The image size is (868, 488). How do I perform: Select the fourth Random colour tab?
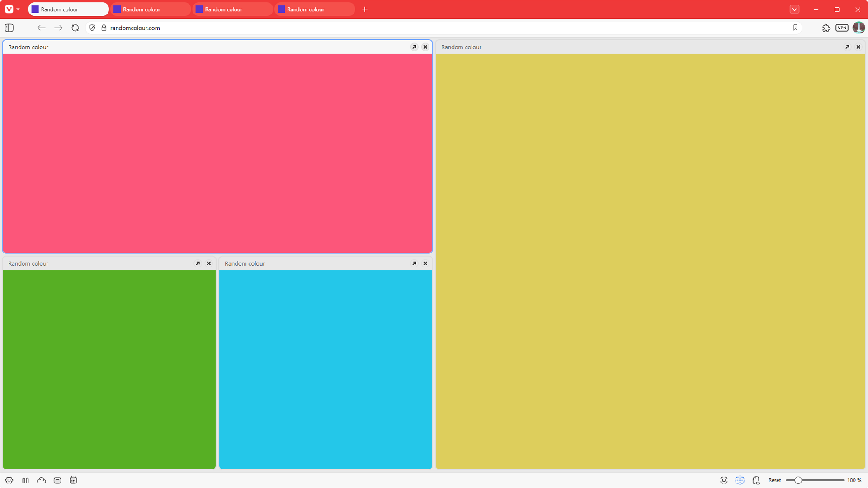point(315,9)
